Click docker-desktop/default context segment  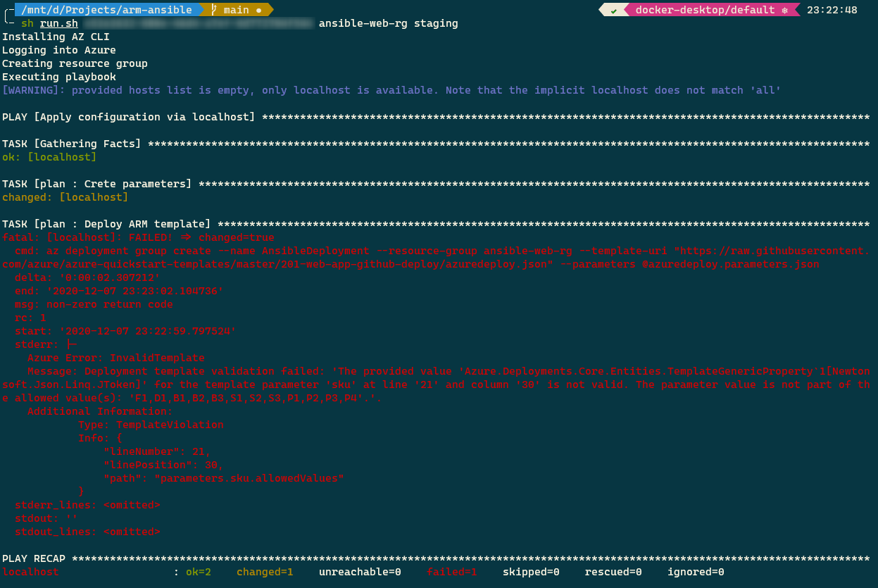pos(711,10)
